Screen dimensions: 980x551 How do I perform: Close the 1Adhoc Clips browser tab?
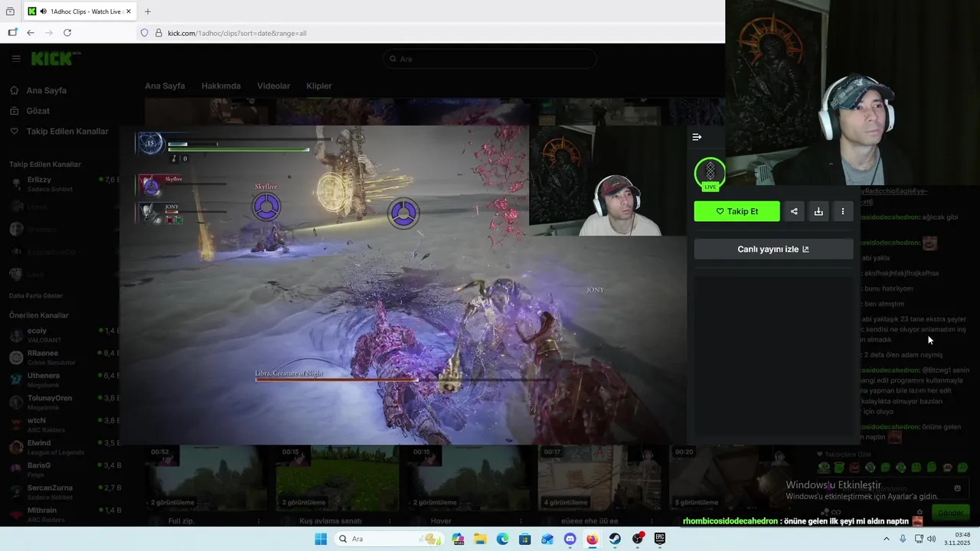(128, 11)
